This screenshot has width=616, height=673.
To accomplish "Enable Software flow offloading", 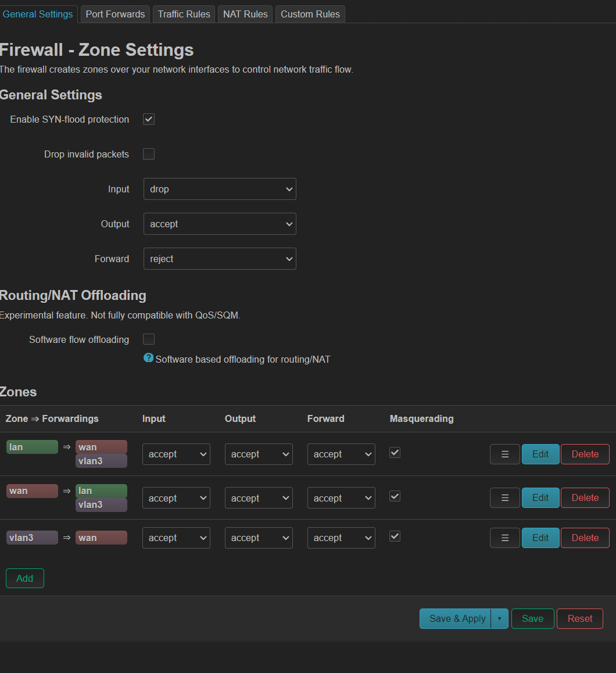I will tap(148, 339).
